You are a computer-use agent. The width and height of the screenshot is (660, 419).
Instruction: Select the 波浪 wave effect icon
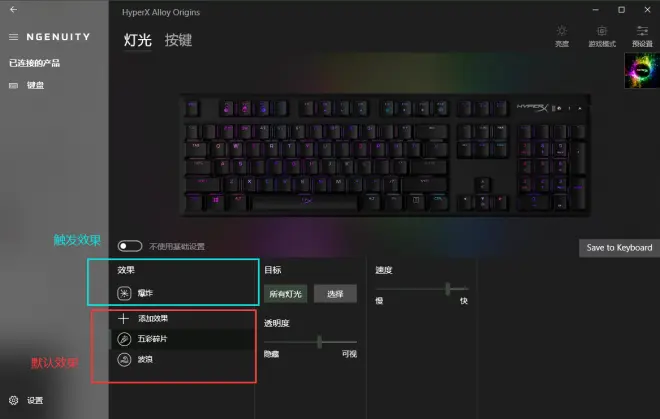pyautogui.click(x=124, y=360)
